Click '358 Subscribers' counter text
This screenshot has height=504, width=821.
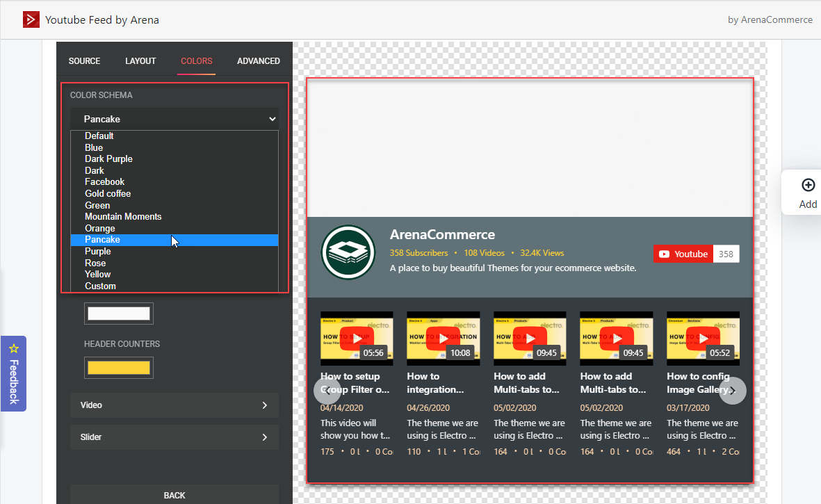coord(419,253)
